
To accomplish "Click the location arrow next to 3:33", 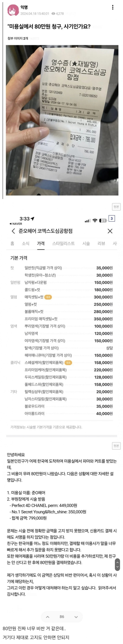I will (x=32, y=219).
